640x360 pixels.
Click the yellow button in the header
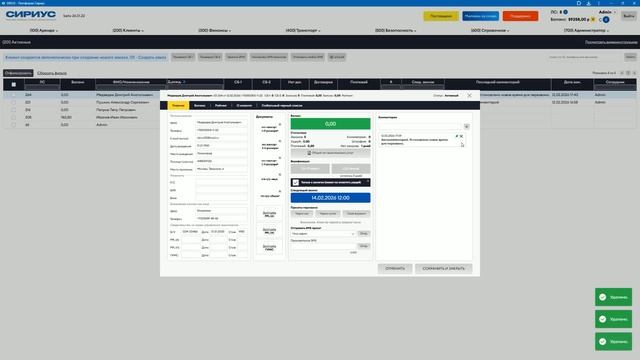[x=441, y=16]
